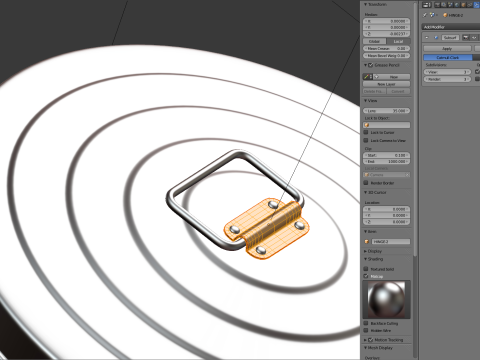The image size is (480, 360).
Task: Click the HINGE-2 item name field
Action: click(x=390, y=241)
